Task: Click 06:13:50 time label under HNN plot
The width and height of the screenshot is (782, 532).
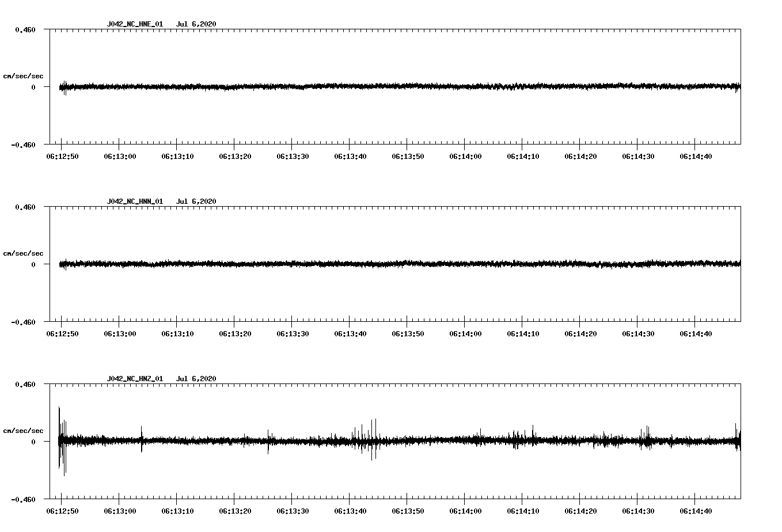Action: (408, 334)
